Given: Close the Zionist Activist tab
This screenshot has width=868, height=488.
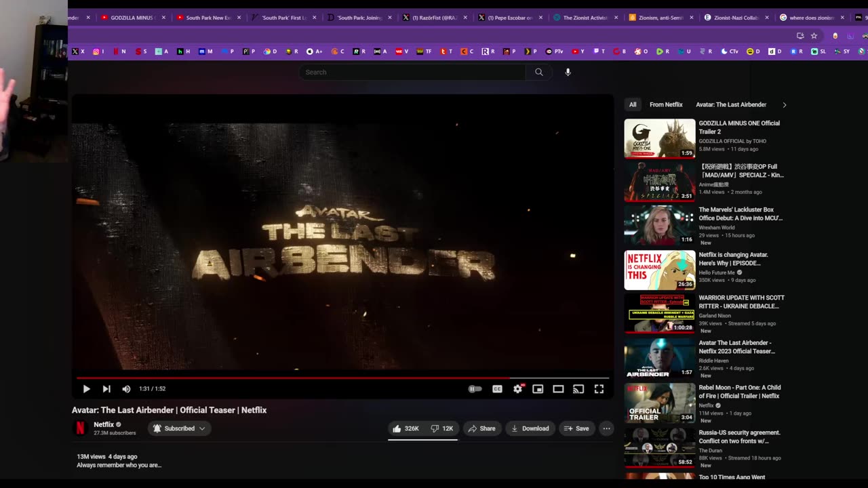Looking at the screenshot, I should [x=616, y=18].
